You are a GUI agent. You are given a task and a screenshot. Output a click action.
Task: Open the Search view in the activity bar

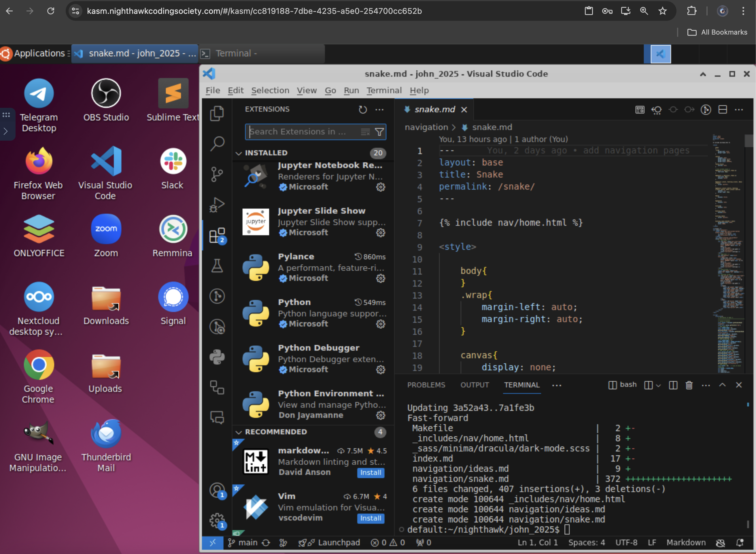point(217,144)
